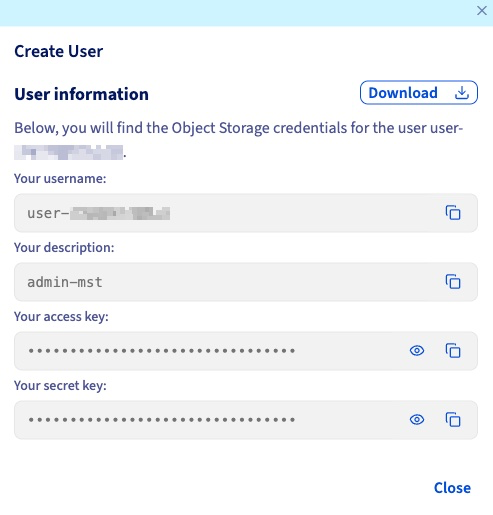Select the username field
This screenshot has width=493, height=515.
[x=246, y=213]
